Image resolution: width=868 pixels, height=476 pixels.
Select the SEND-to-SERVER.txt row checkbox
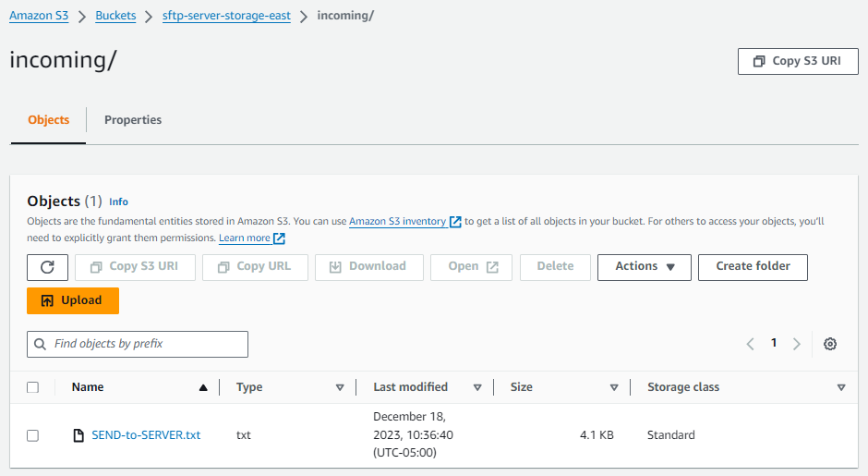pos(32,435)
